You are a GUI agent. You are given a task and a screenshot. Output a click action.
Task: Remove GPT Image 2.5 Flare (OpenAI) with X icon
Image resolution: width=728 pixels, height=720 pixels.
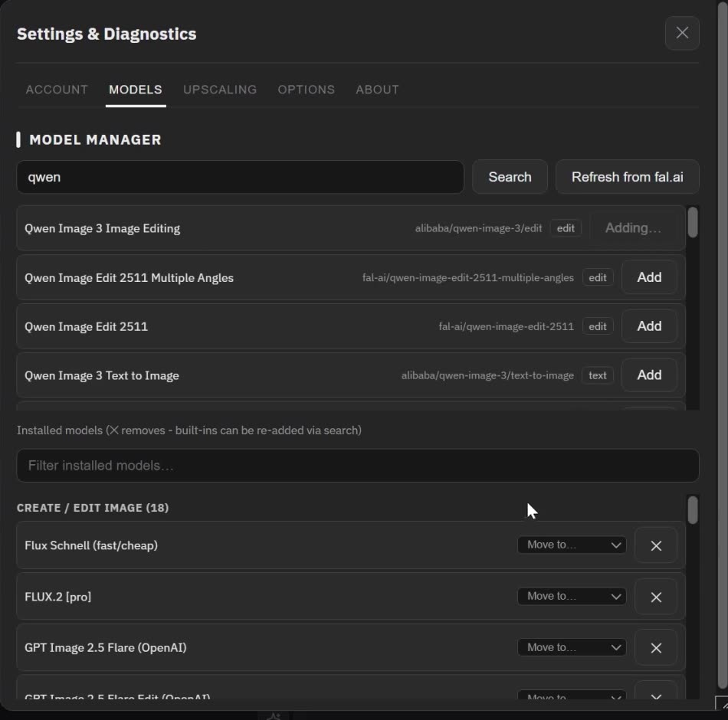click(655, 647)
